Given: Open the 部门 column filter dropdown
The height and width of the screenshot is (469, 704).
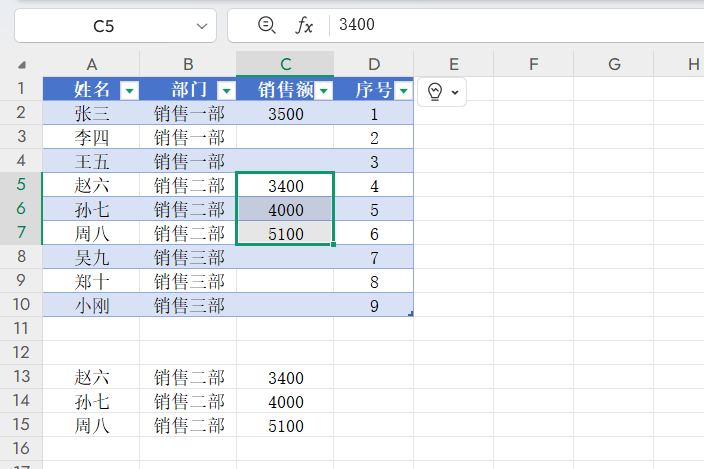Looking at the screenshot, I should tap(225, 91).
